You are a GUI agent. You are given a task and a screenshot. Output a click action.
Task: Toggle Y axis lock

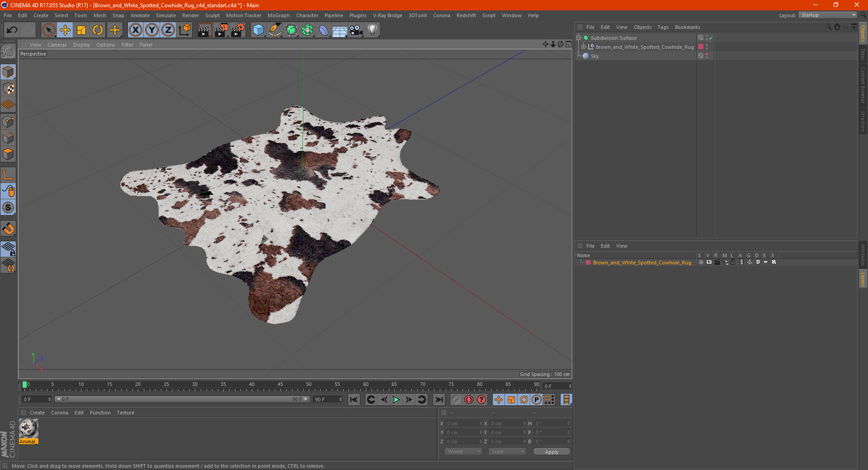(152, 30)
